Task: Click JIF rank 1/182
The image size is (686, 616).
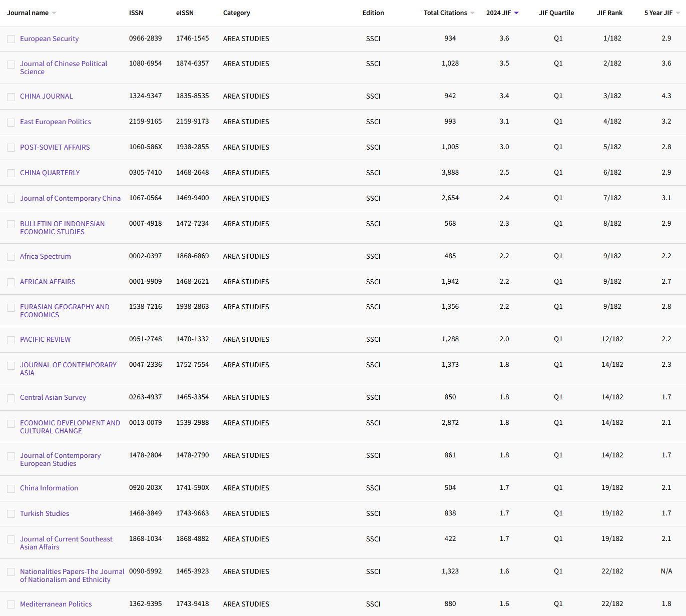Action: [x=612, y=38]
